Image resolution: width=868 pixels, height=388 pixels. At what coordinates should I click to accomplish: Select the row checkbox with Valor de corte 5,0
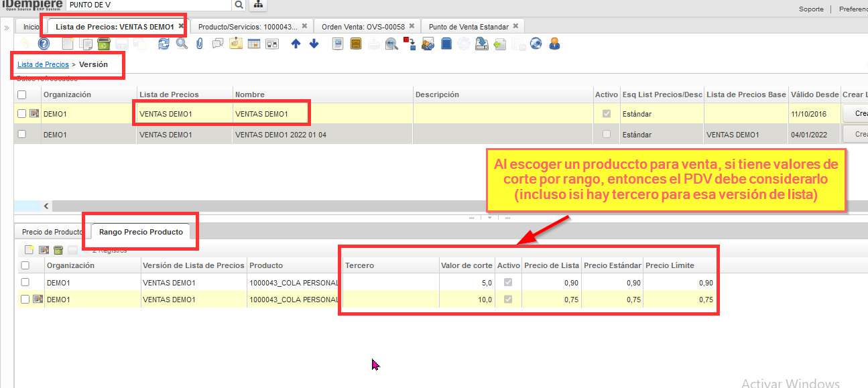[25, 283]
